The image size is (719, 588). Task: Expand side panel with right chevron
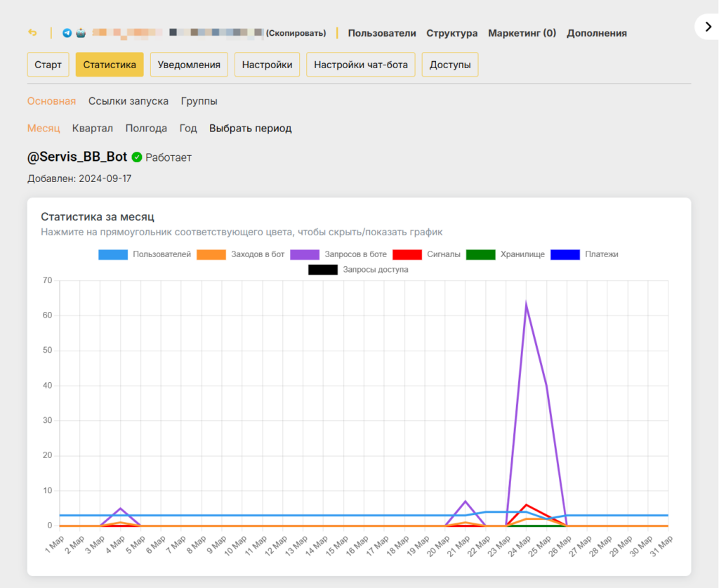click(x=708, y=27)
